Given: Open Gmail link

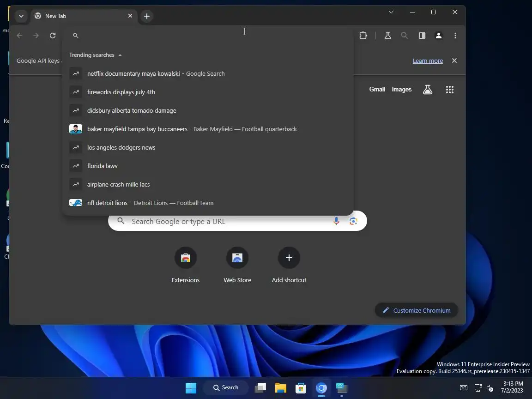Looking at the screenshot, I should pos(377,89).
